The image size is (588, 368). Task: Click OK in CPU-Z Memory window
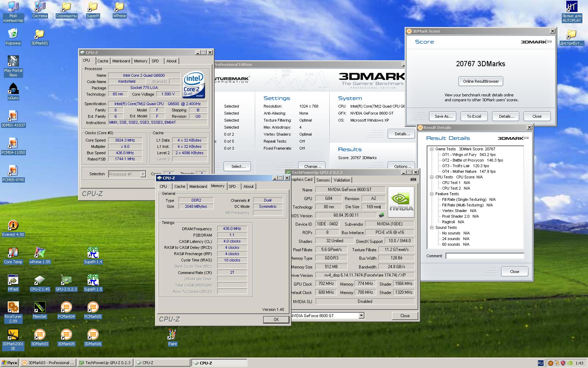click(276, 320)
